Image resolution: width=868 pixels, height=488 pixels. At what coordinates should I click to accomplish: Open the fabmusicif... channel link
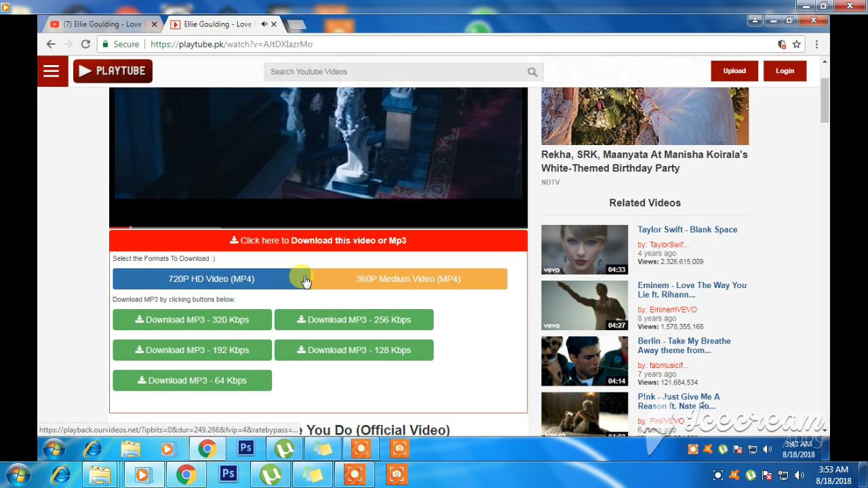pos(669,365)
